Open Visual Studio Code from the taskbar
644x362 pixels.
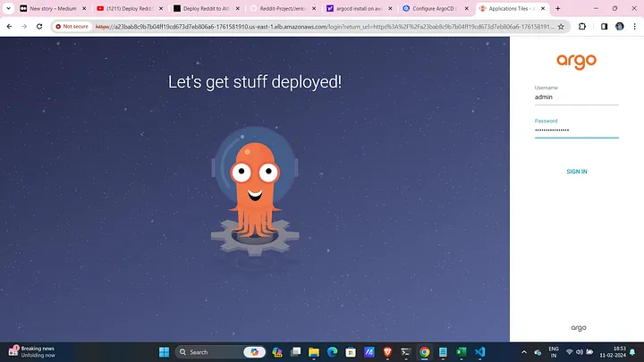pos(479,352)
